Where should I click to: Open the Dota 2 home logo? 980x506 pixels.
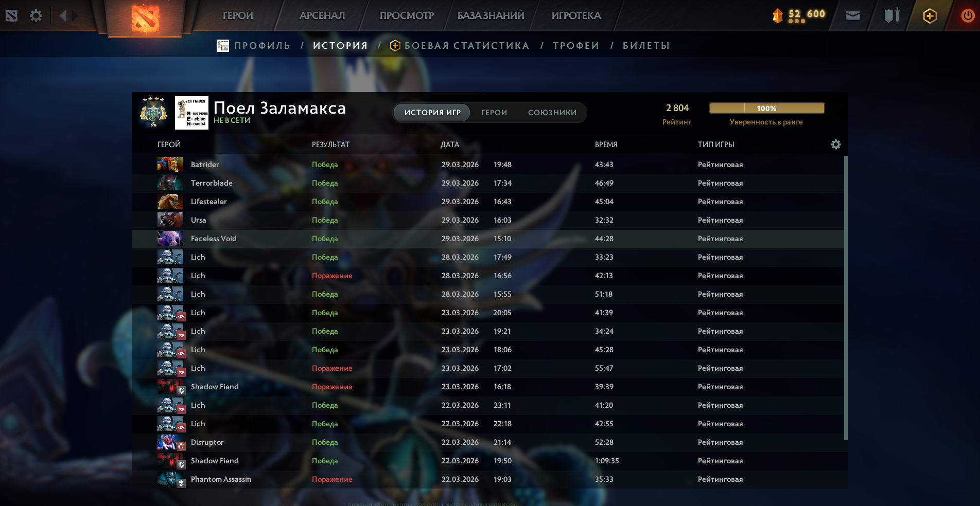pyautogui.click(x=145, y=18)
